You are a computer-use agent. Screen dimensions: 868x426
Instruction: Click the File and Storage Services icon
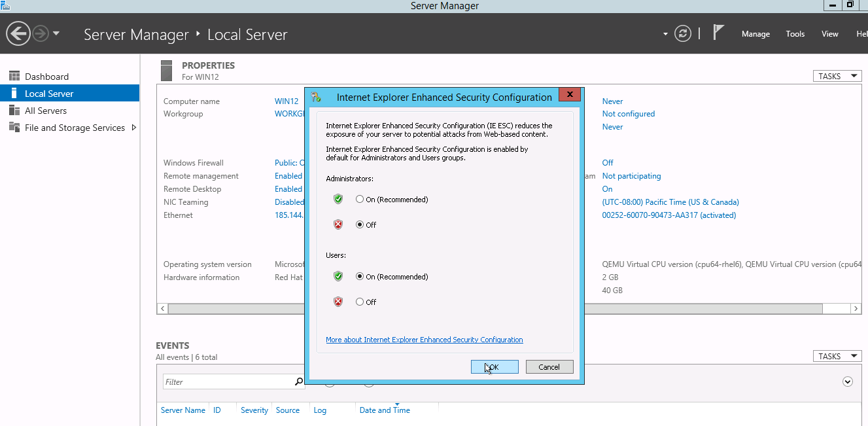pos(14,128)
